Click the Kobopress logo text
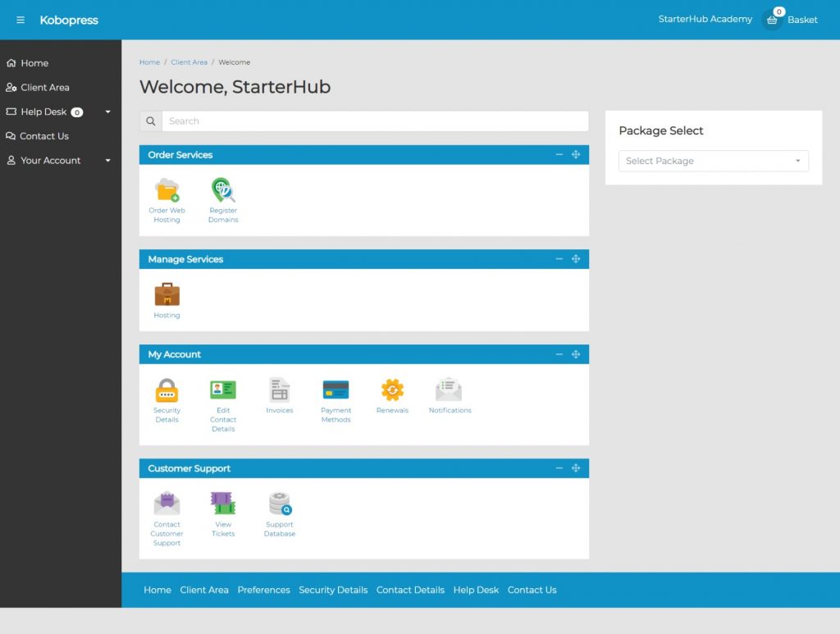Screen dimensions: 840x634 [x=69, y=21]
